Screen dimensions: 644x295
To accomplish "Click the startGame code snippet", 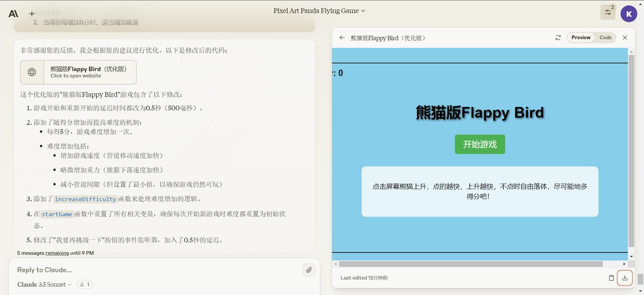I will (x=57, y=214).
